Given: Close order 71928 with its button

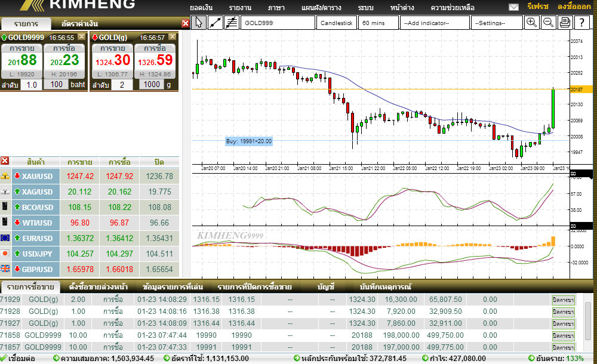Looking at the screenshot, I should 563,312.
